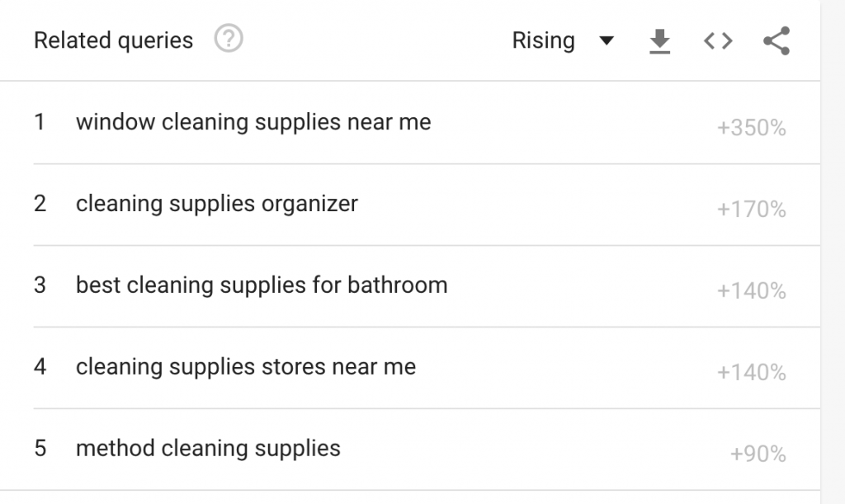
Task: Open 'cleaning supplies stores near me' query
Action: (x=246, y=367)
